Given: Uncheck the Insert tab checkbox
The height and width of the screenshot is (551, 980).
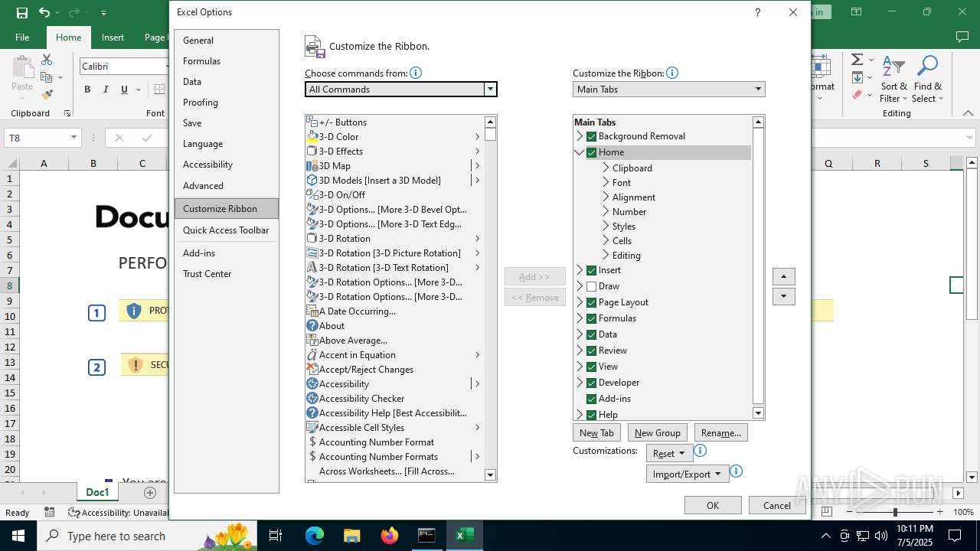Looking at the screenshot, I should 591,270.
